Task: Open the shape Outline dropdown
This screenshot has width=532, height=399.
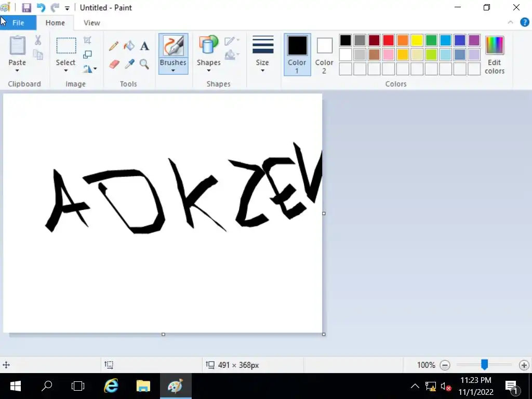Action: pos(232,41)
